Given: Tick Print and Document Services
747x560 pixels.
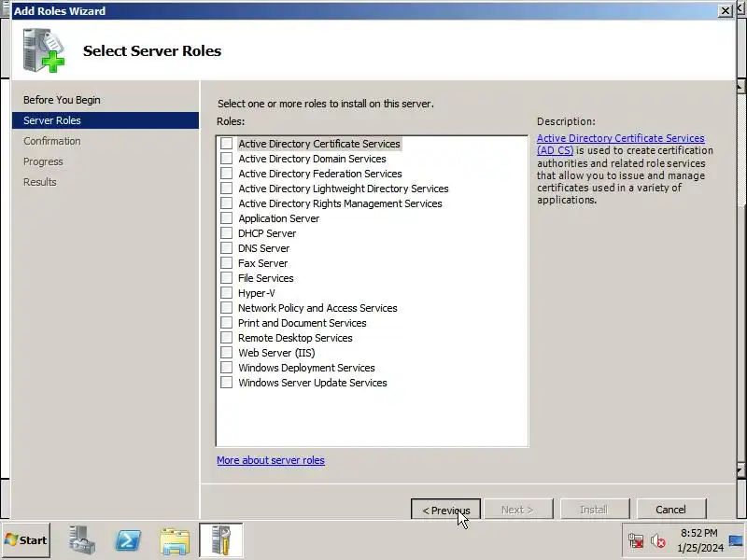Looking at the screenshot, I should [x=226, y=322].
